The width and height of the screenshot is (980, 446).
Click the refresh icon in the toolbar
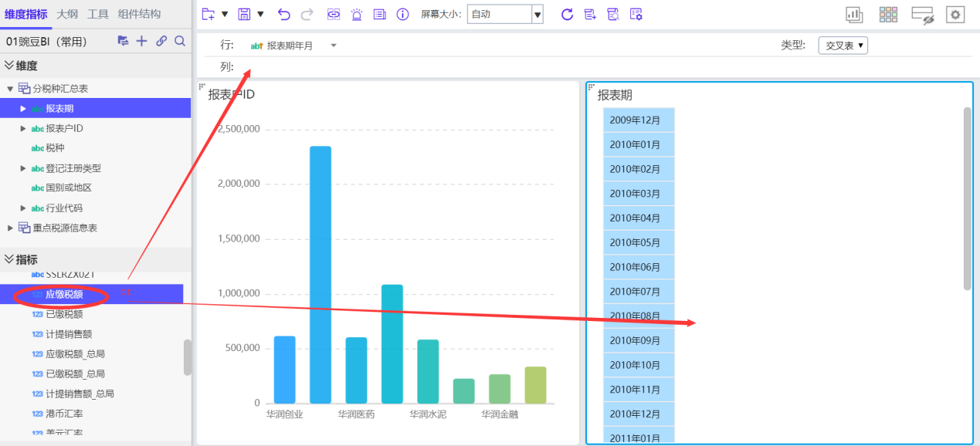567,14
